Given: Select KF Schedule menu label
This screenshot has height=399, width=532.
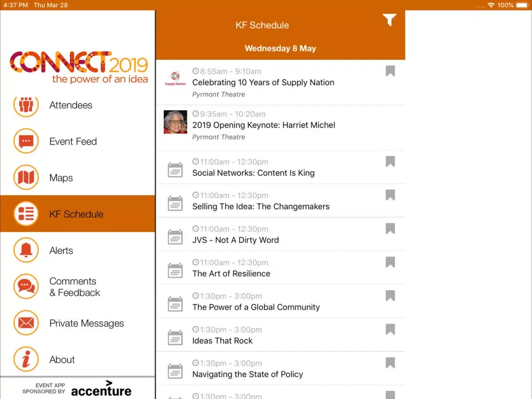Looking at the screenshot, I should (x=76, y=214).
